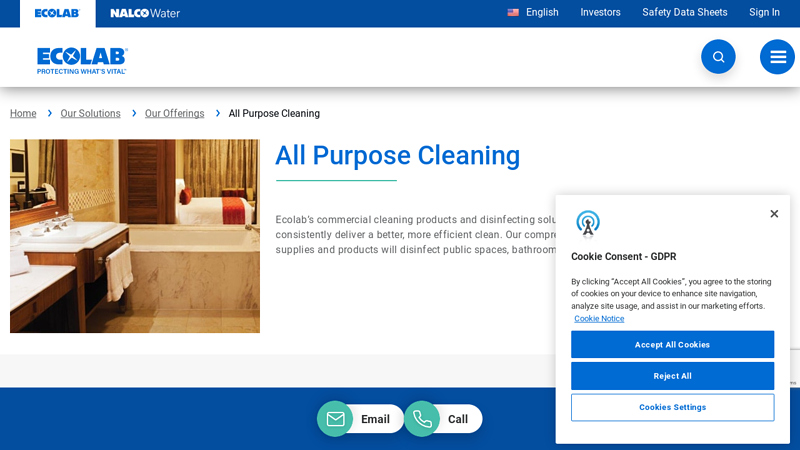The height and width of the screenshot is (450, 800).
Task: Click the chevron after Our Solutions breadcrumb
Action: tap(134, 113)
